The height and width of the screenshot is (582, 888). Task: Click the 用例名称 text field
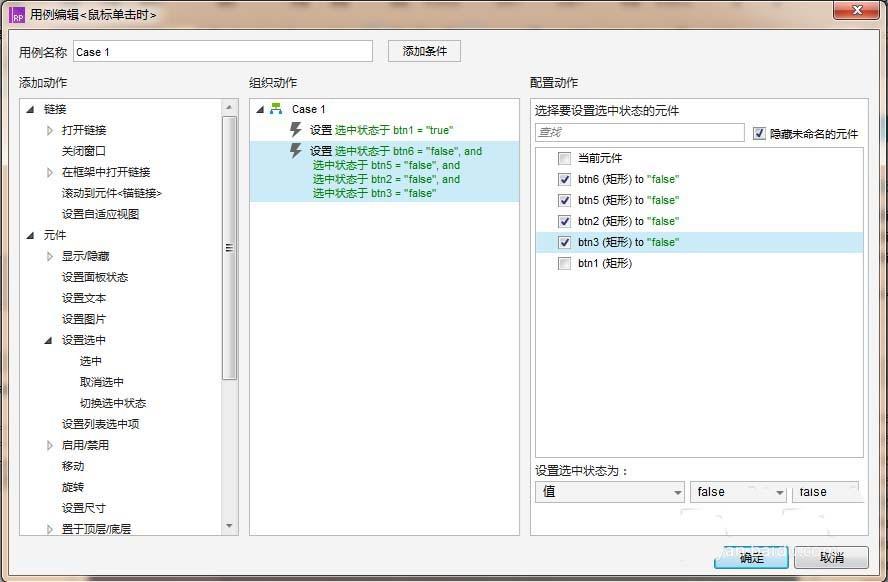pyautogui.click(x=222, y=52)
